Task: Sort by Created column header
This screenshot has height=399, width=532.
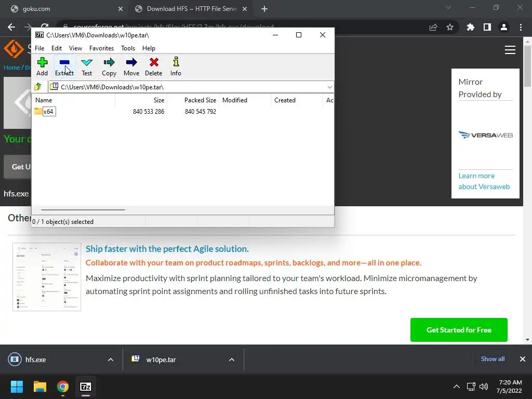Action: pos(297,100)
